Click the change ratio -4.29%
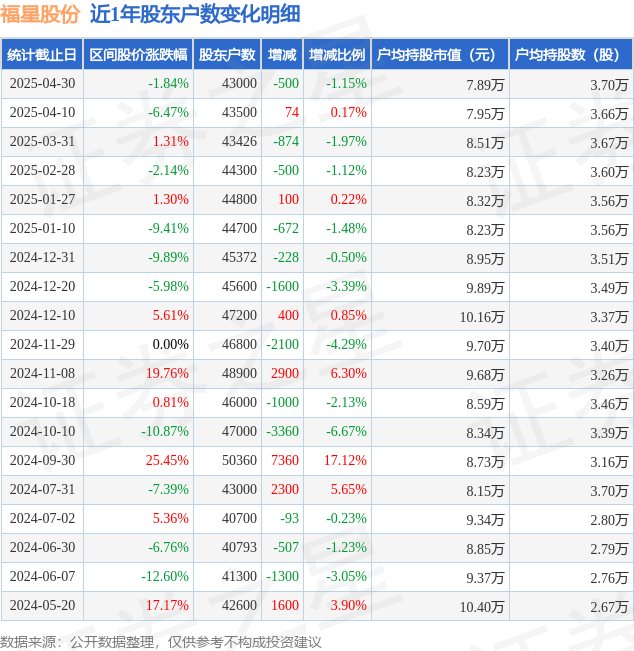Image resolution: width=634 pixels, height=651 pixels. (346, 345)
